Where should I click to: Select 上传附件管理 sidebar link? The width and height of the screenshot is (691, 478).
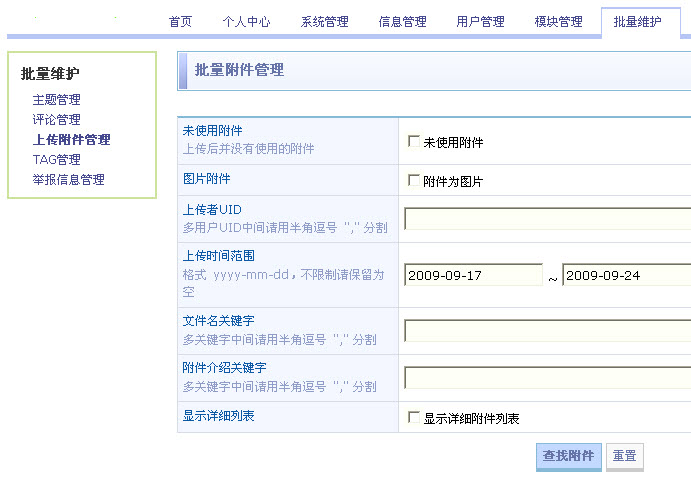[71, 140]
